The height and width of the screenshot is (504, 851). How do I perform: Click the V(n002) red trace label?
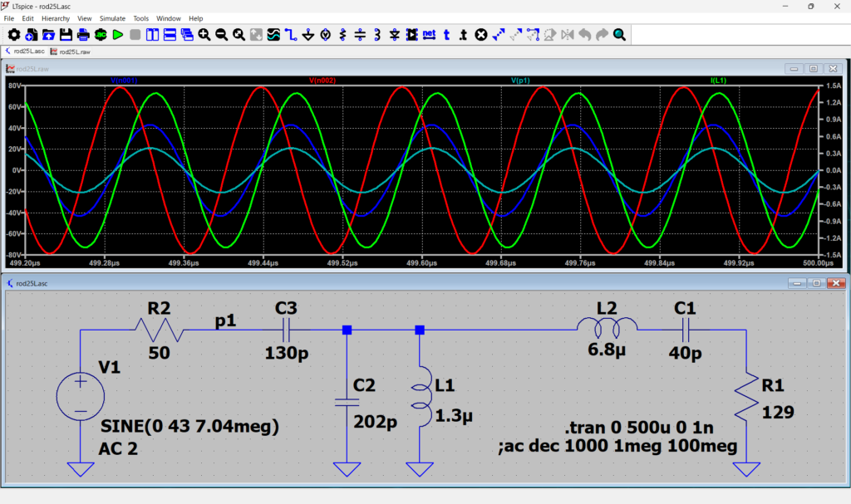(322, 81)
